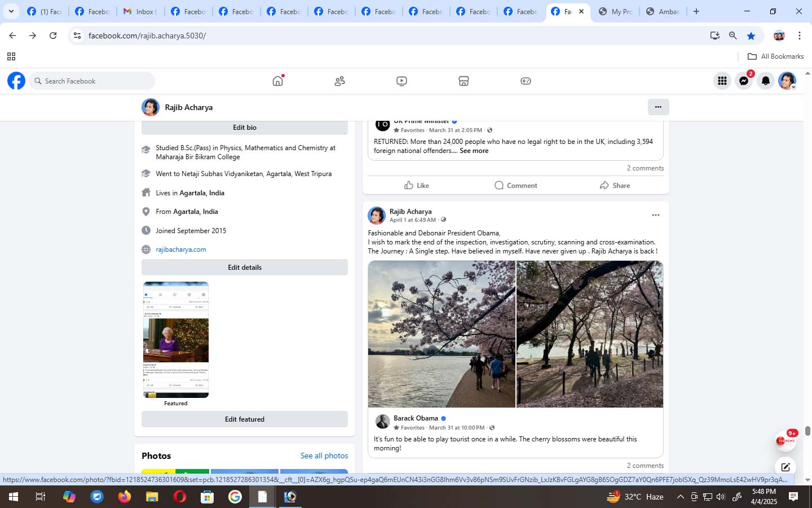
Task: Open File Explorer from taskbar
Action: (x=152, y=497)
